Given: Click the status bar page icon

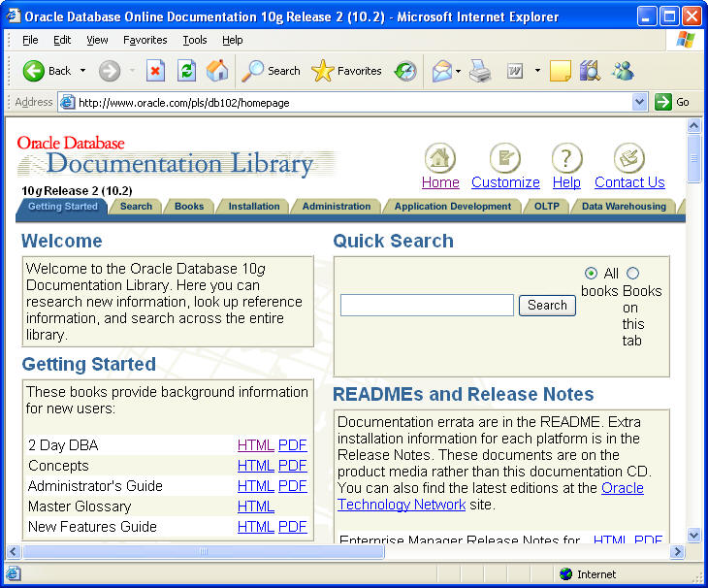Looking at the screenshot, I should pyautogui.click(x=14, y=573).
